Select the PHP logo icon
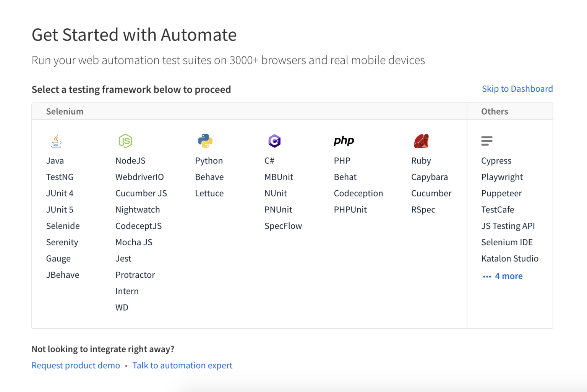 [x=344, y=141]
